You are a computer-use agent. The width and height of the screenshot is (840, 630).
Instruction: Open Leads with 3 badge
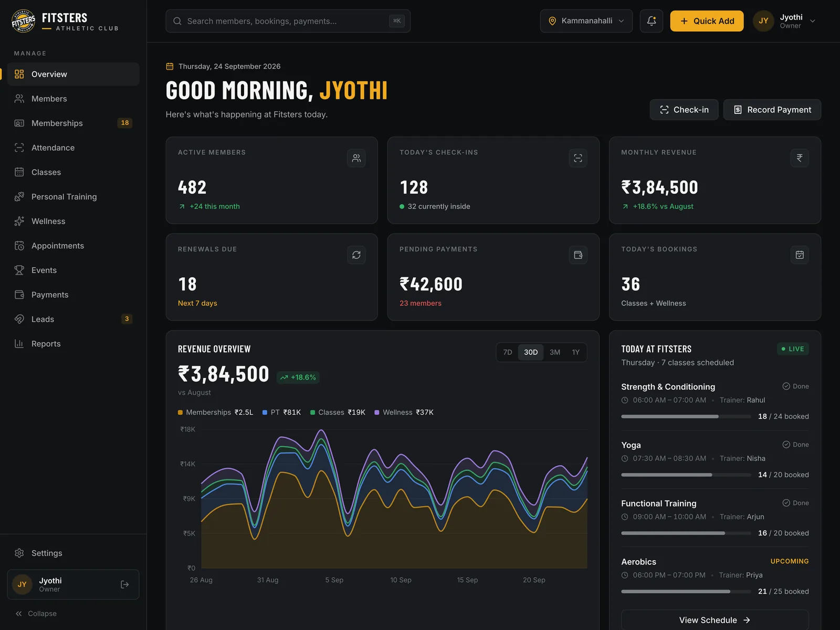[73, 319]
